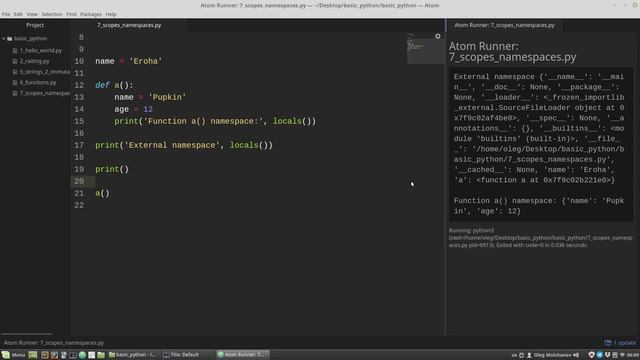Click 'Pupkin' string on line 13
The width and height of the screenshot is (640, 360).
pos(167,97)
